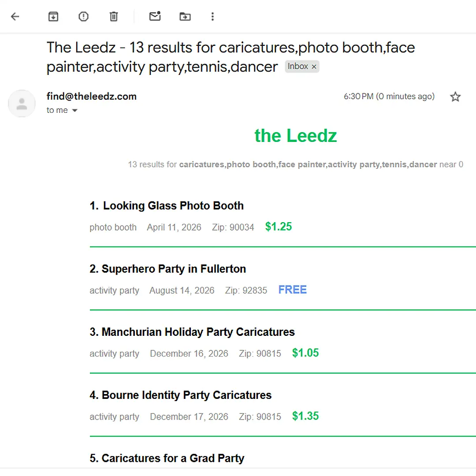476x476 pixels.
Task: Click sender address find@theleedz.com
Action: pos(92,96)
